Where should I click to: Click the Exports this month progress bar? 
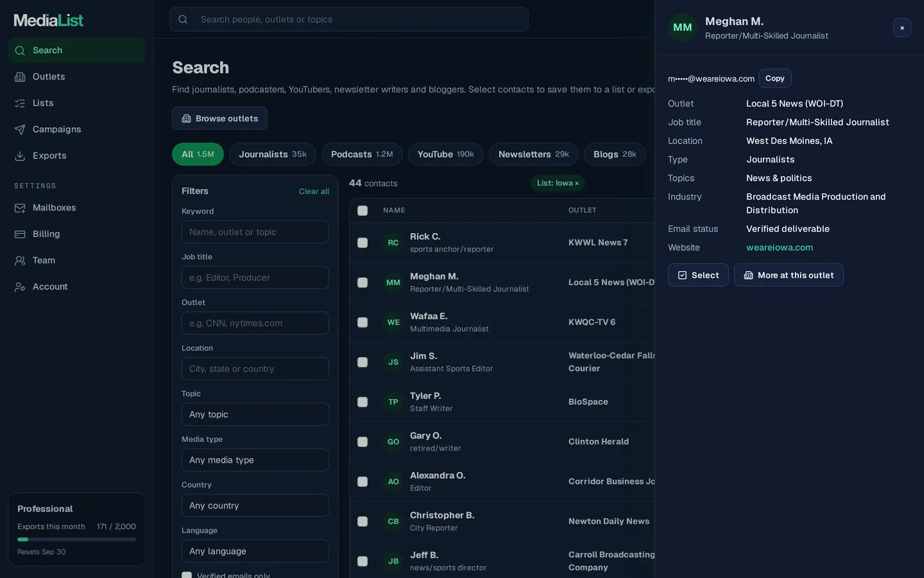(x=76, y=539)
